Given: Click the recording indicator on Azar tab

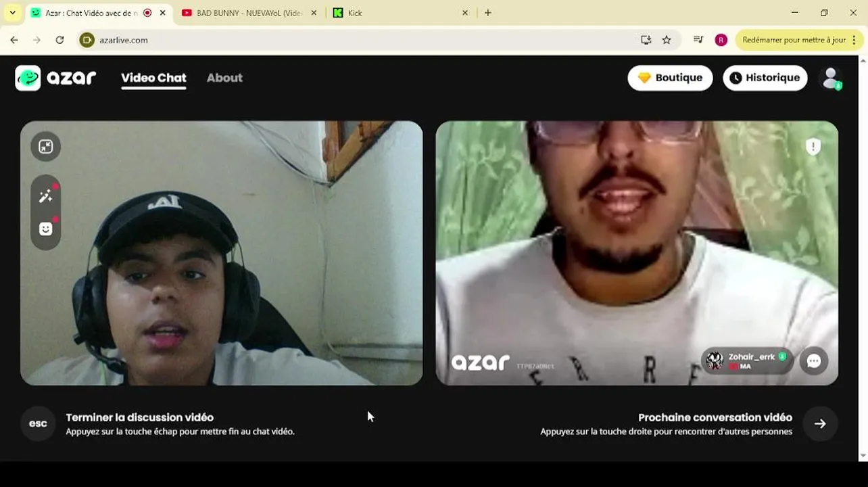Looking at the screenshot, I should point(147,13).
